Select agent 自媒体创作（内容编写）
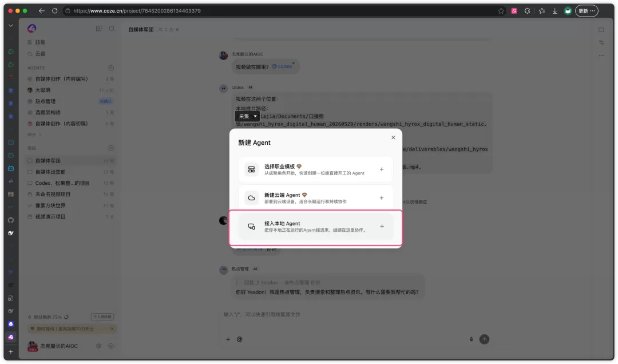Screen dimensions: 618x364 coord(71,79)
